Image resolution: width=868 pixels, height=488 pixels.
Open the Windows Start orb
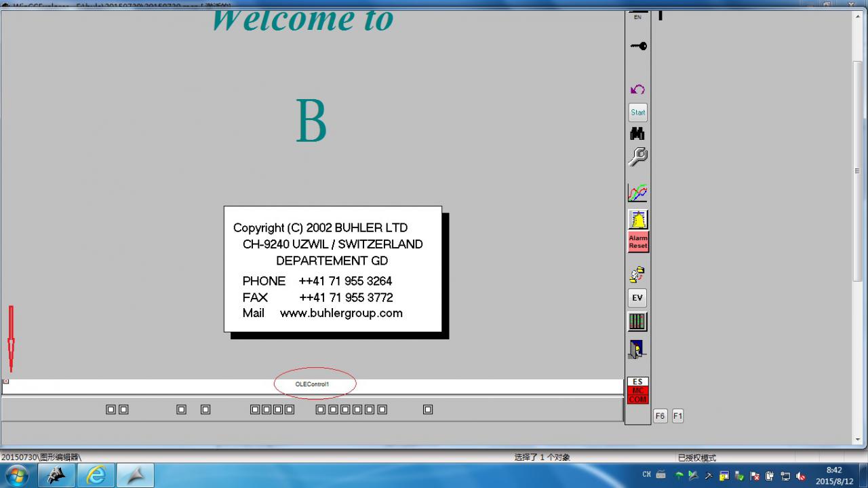click(x=16, y=475)
